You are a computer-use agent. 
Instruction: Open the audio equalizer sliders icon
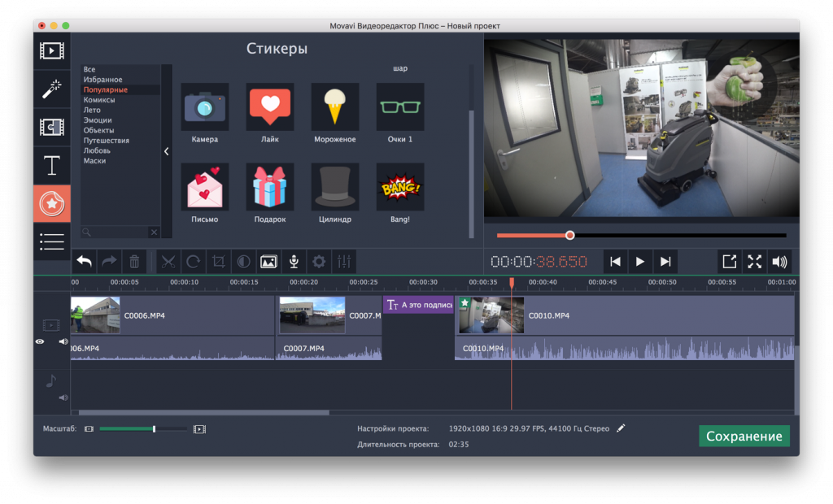(344, 261)
